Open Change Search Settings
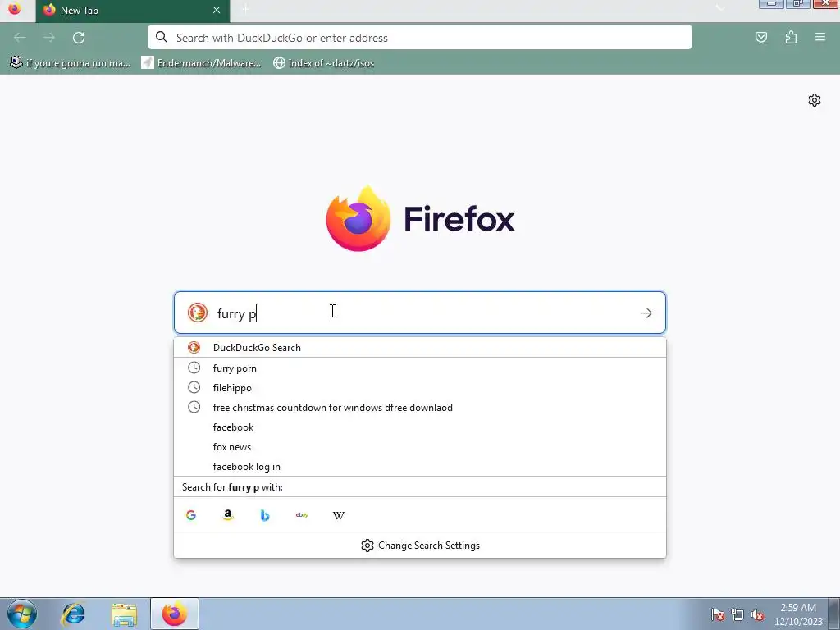 click(x=420, y=546)
